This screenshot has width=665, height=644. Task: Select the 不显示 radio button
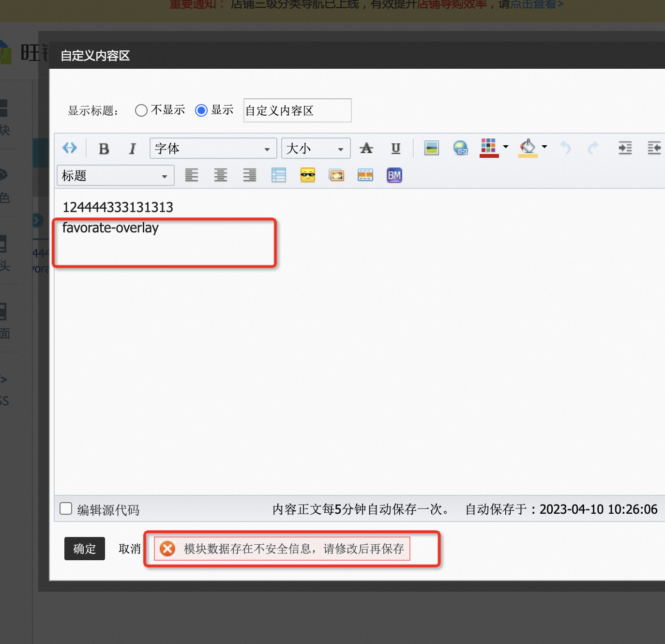[x=141, y=110]
